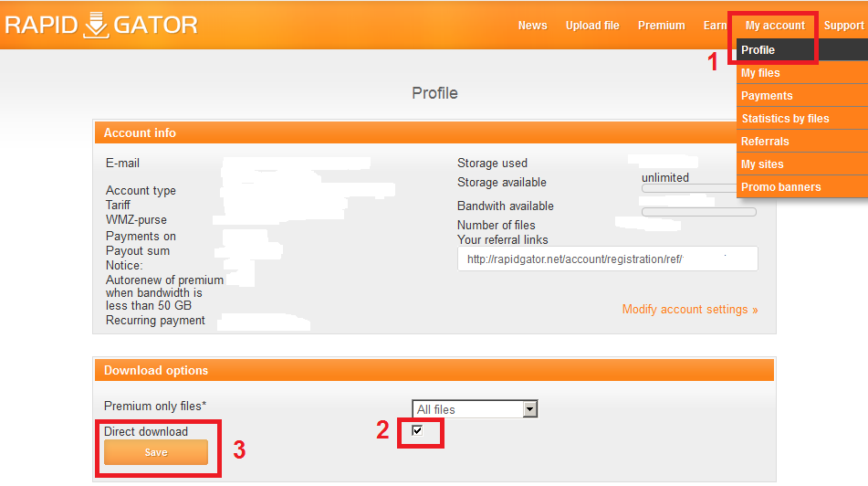Click the Save button
Screen dimensions: 868x486
[x=156, y=452]
